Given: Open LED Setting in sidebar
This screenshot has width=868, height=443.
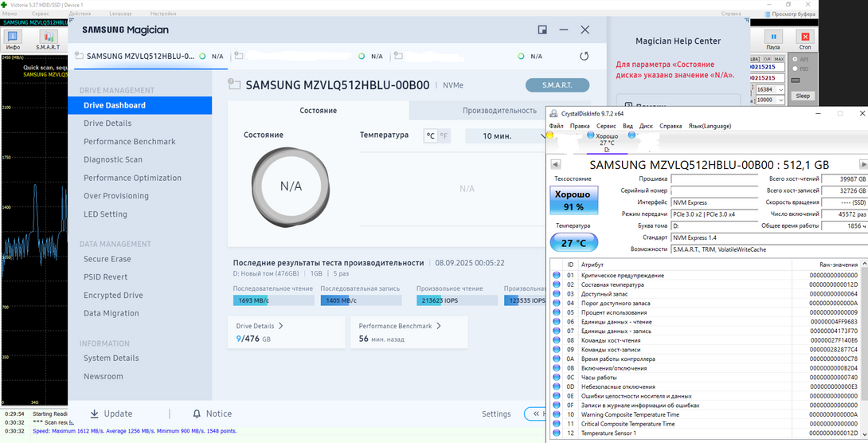Looking at the screenshot, I should [x=105, y=214].
